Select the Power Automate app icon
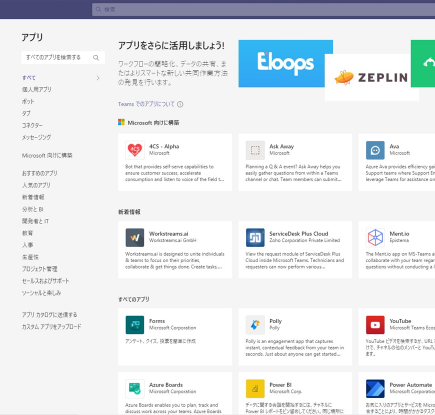Viewport: 435px width, 415px height. 375,388
